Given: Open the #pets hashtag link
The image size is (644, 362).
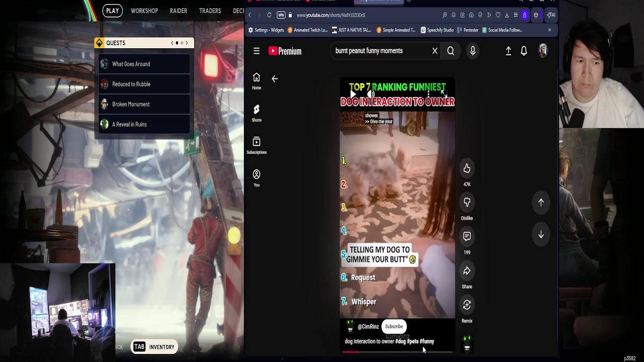Looking at the screenshot, I should pyautogui.click(x=413, y=341).
